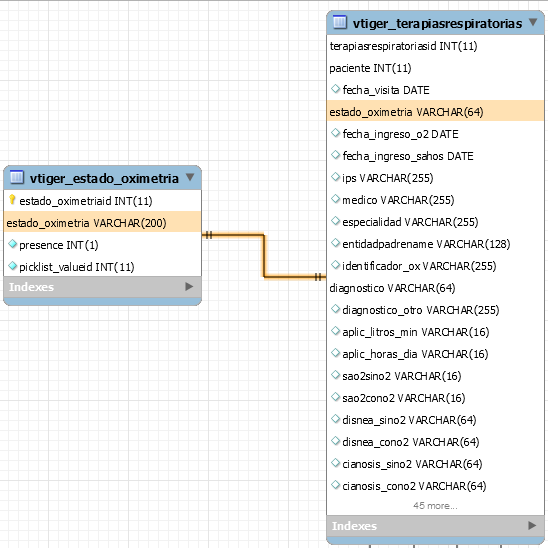Click the diamond icon beside fecha_visita DATE

[336, 89]
